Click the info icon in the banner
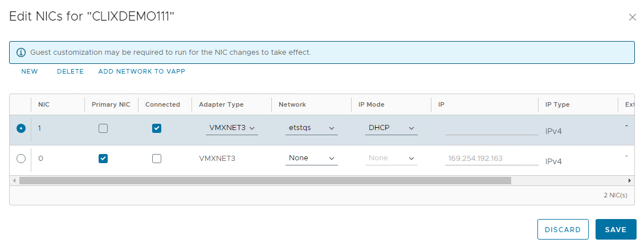 tap(21, 52)
